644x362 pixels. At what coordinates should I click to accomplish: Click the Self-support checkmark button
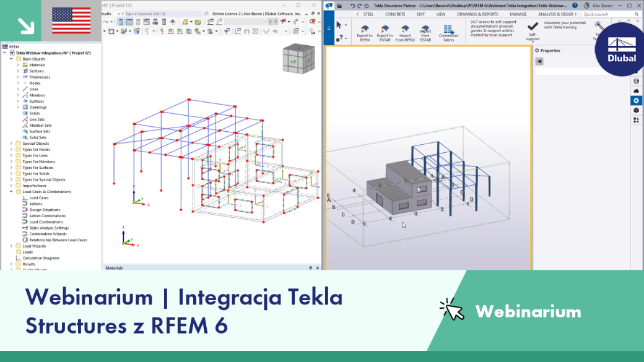point(533,31)
